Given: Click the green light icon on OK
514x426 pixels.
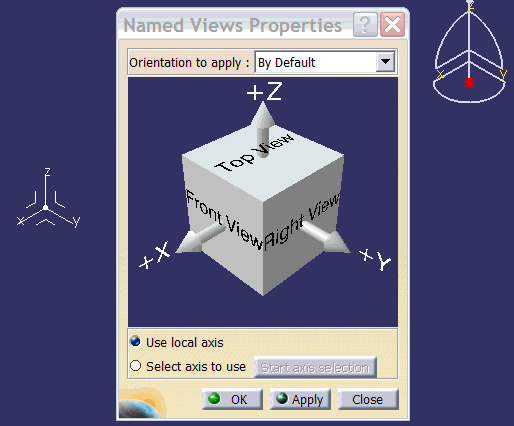Looking at the screenshot, I should coord(214,398).
